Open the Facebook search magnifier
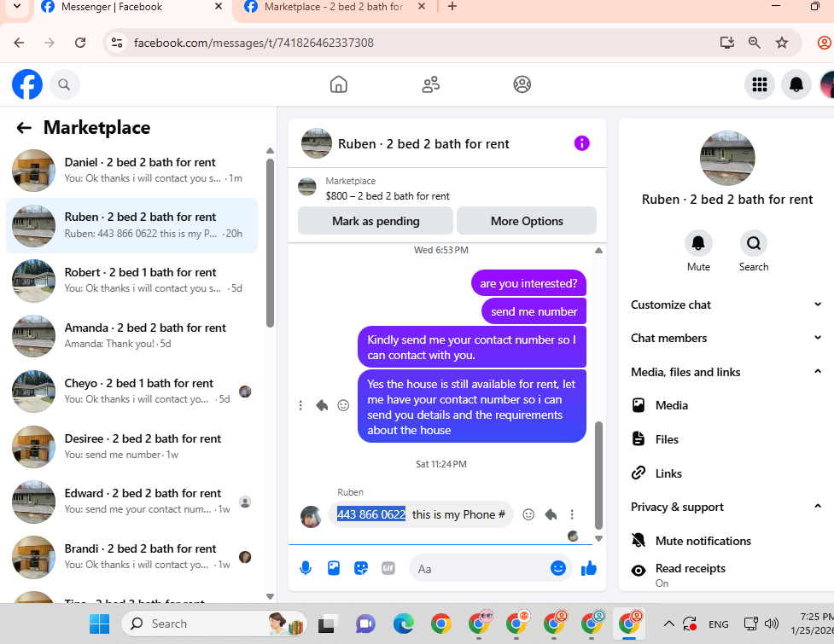The image size is (834, 644). pos(64,84)
